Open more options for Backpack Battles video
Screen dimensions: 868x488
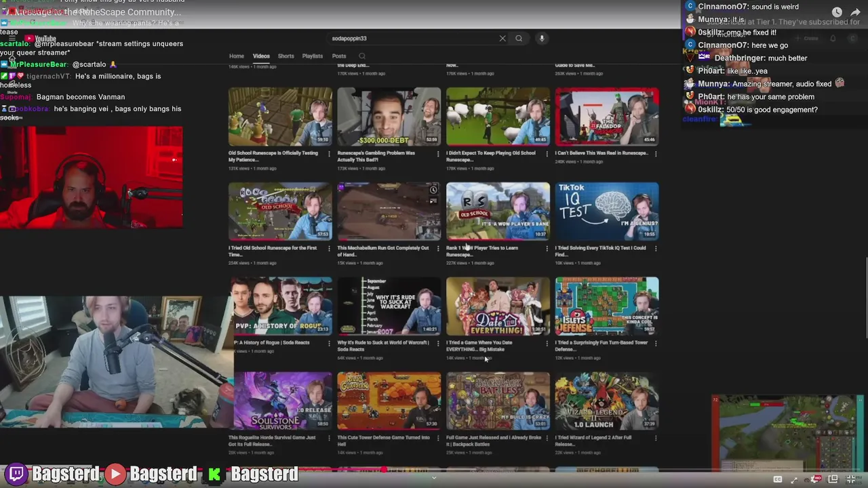pyautogui.click(x=547, y=439)
